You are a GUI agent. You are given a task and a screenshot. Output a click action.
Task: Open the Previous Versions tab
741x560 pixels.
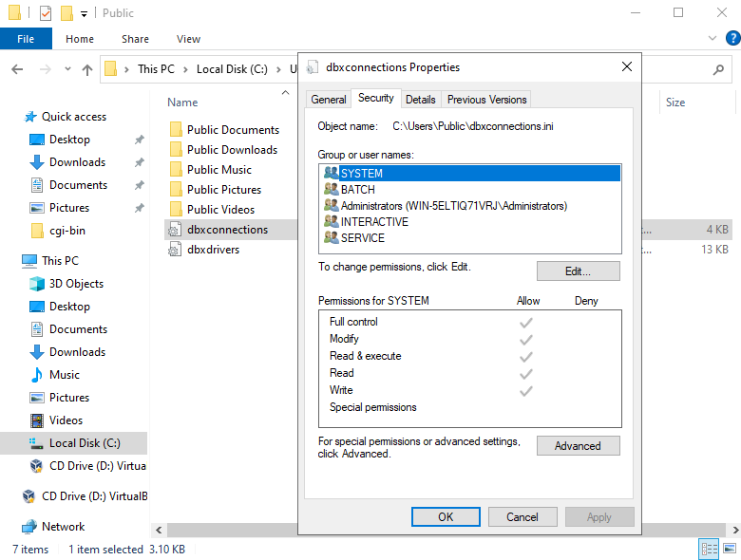tap(486, 99)
